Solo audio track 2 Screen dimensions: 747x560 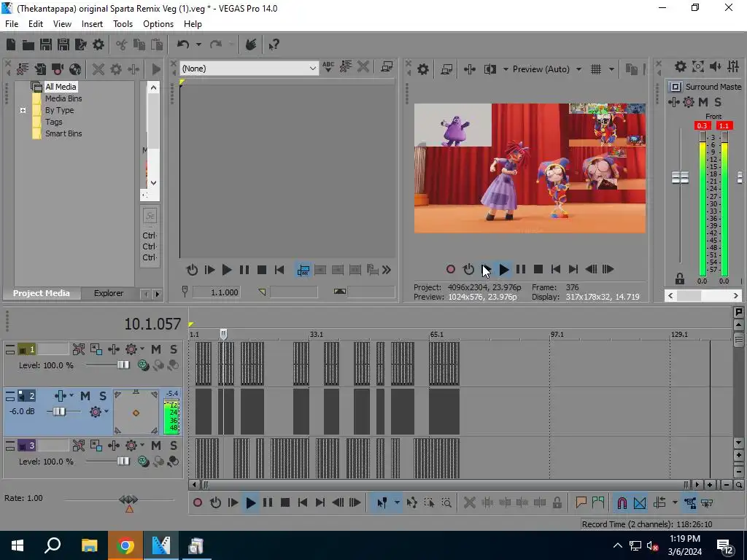coord(102,396)
